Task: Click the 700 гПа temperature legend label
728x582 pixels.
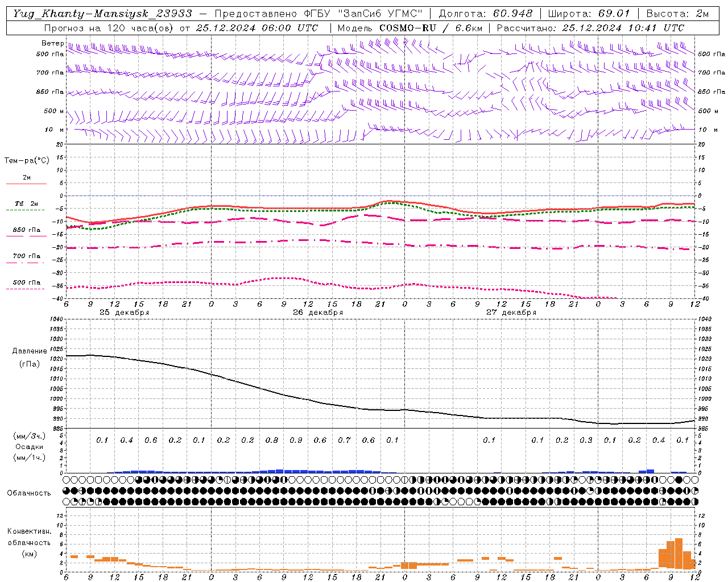Action: tap(27, 256)
